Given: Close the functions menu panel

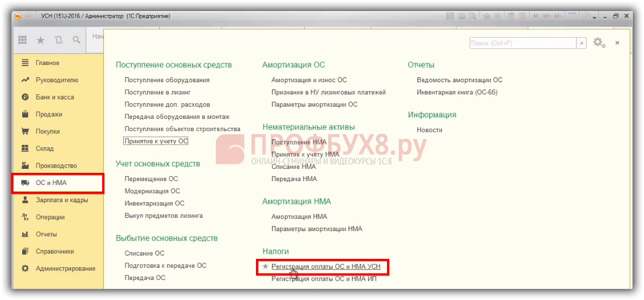Looking at the screenshot, I should coord(617,43).
